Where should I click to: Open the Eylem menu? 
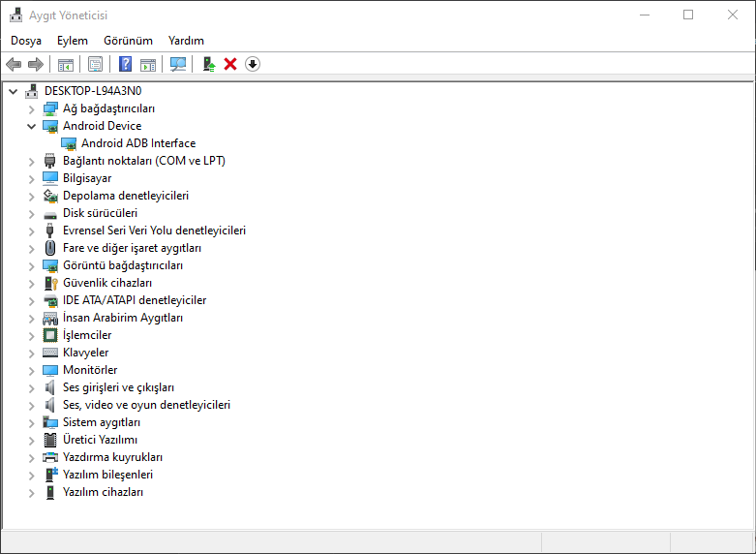73,41
